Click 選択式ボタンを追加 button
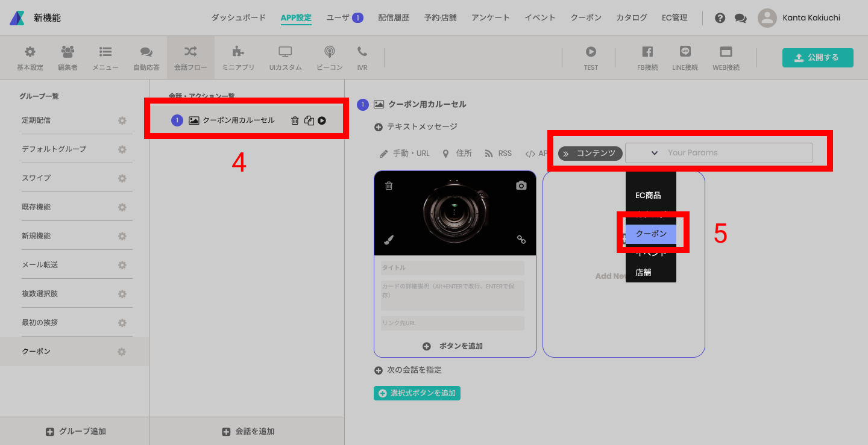The width and height of the screenshot is (868, 445). pyautogui.click(x=417, y=393)
